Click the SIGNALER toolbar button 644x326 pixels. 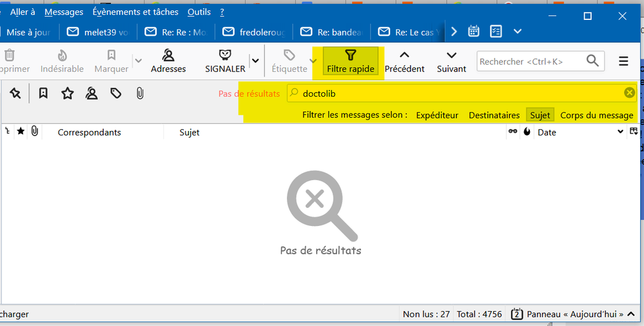tap(225, 61)
